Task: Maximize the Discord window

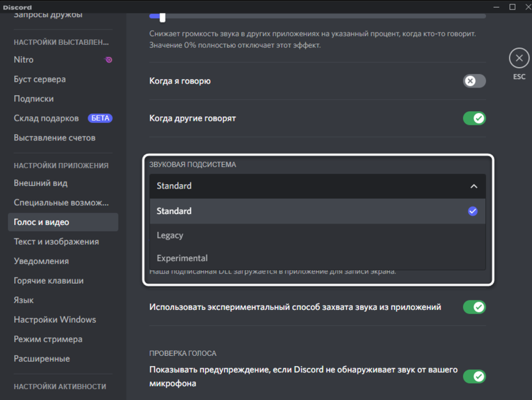Action: (x=512, y=7)
